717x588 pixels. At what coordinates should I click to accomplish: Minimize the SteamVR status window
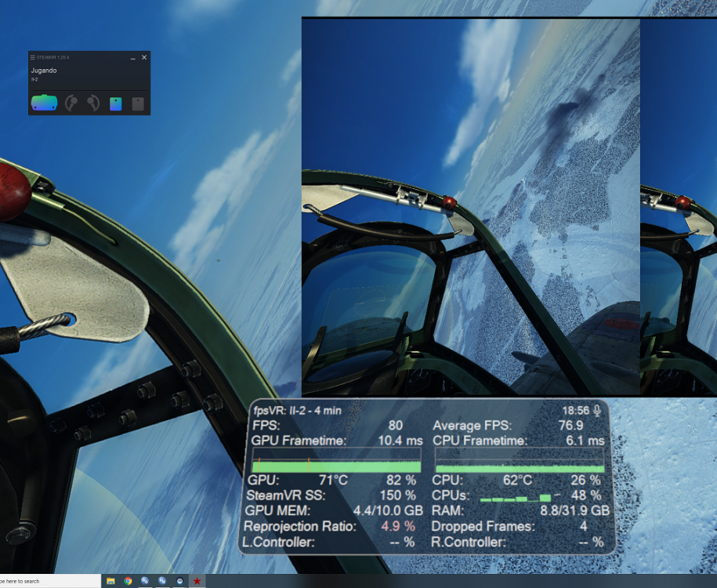[132, 58]
